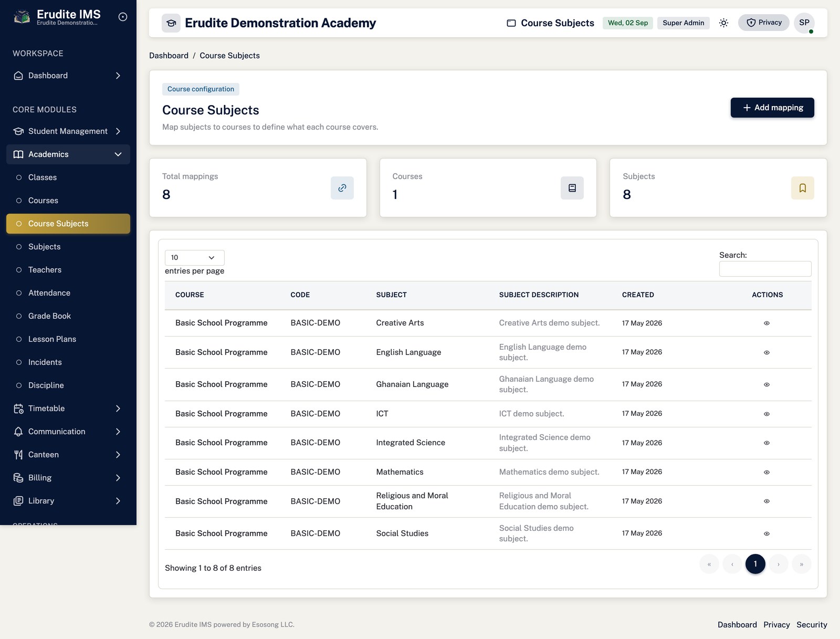
Task: View the Mathematics mapping details
Action: pyautogui.click(x=766, y=473)
